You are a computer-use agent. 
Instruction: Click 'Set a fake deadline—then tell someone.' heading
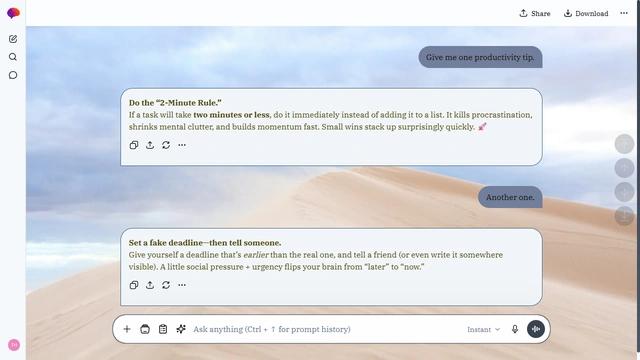(205, 243)
